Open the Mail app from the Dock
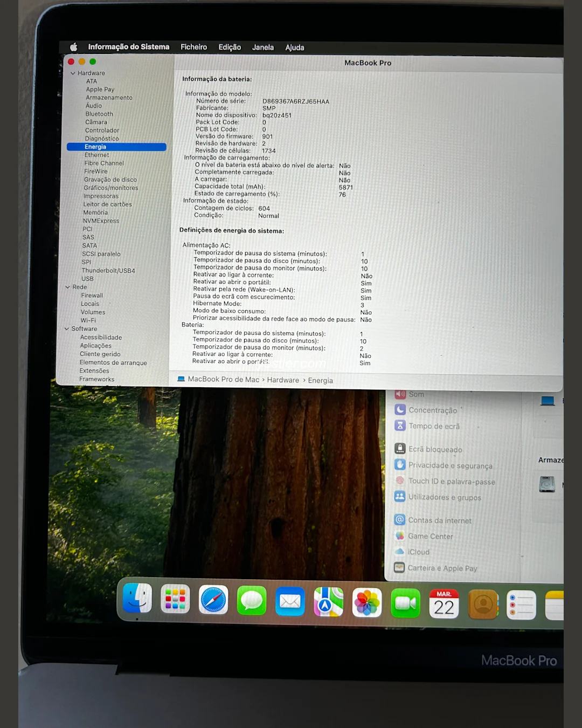The width and height of the screenshot is (582, 728). coord(290,602)
